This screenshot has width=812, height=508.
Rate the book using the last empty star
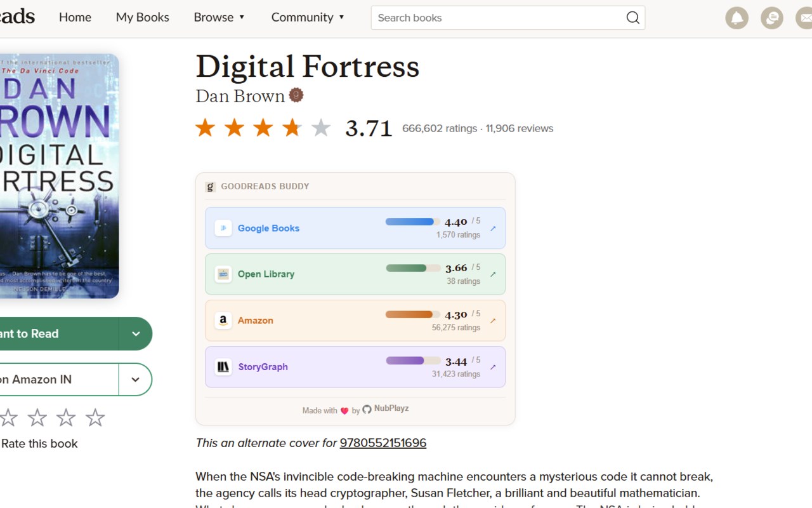pyautogui.click(x=95, y=418)
